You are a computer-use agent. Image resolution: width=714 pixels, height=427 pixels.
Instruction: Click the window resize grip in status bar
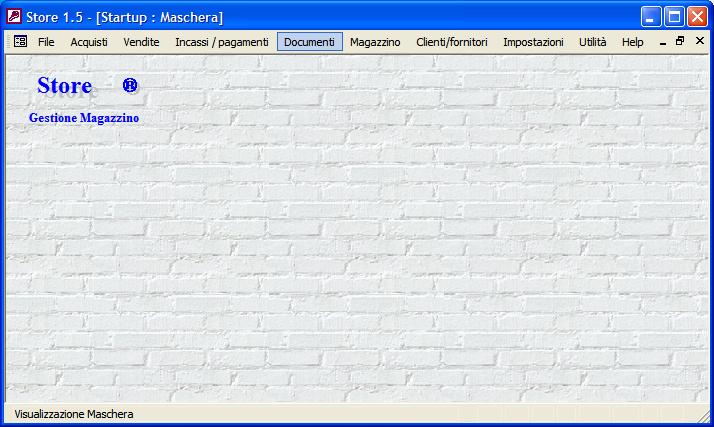click(x=703, y=417)
